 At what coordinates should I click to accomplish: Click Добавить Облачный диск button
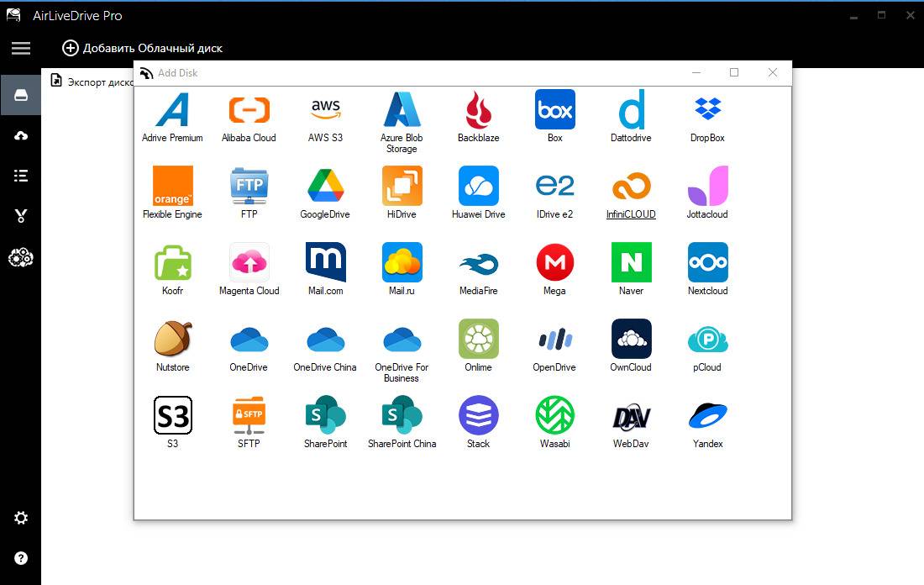click(x=142, y=49)
